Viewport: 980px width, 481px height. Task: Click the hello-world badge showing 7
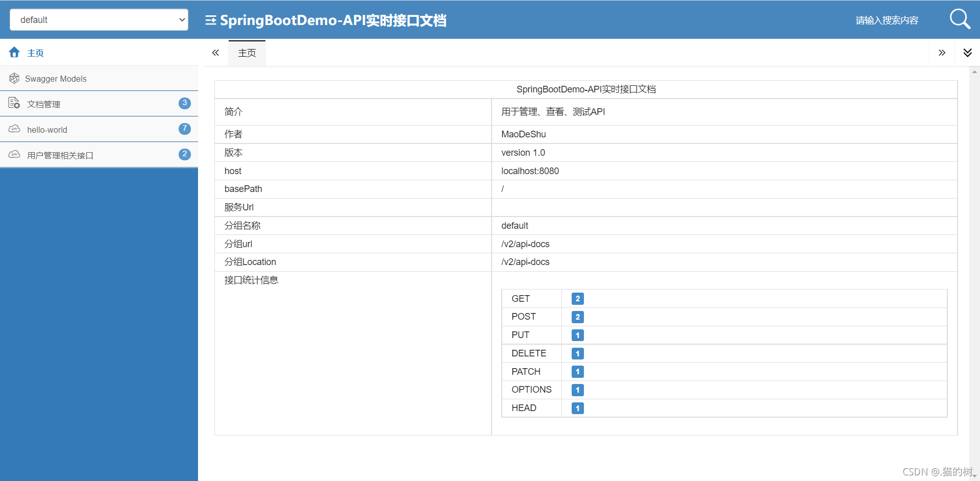(185, 129)
